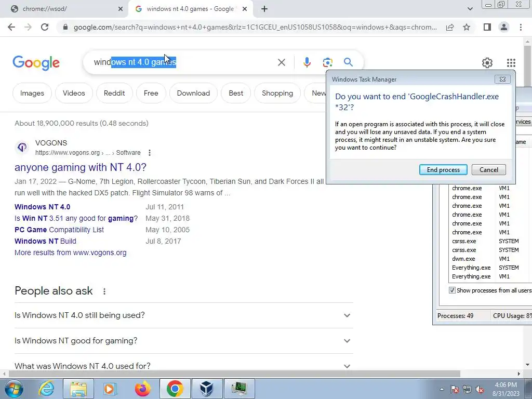Click in the Google search input field
Viewport: 532px width, 399px height.
point(183,62)
